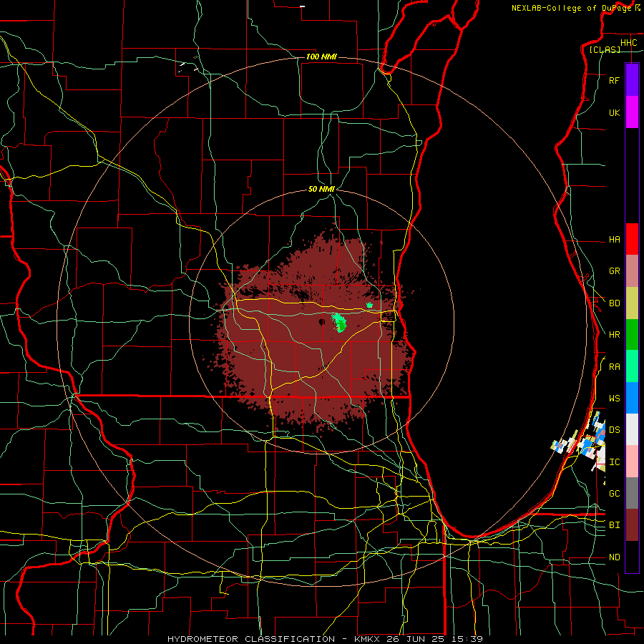Click the RF legend label
Image resolution: width=644 pixels, height=644 pixels.
click(615, 80)
